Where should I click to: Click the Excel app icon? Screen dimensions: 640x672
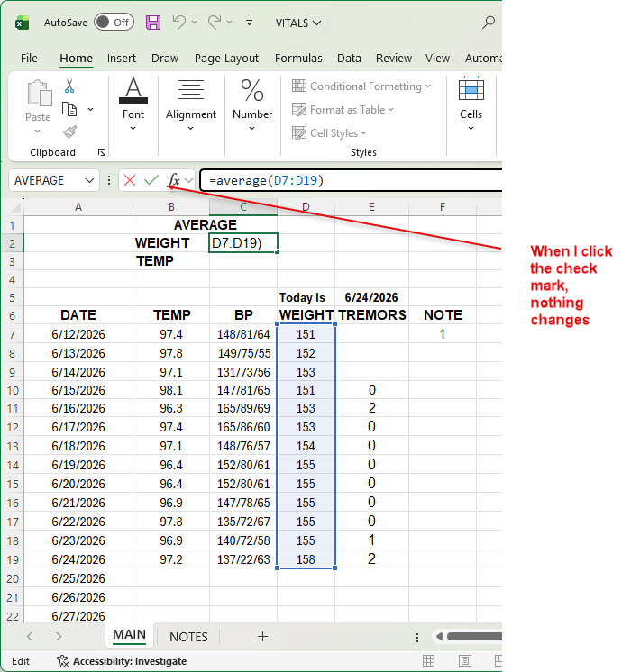coord(22,23)
